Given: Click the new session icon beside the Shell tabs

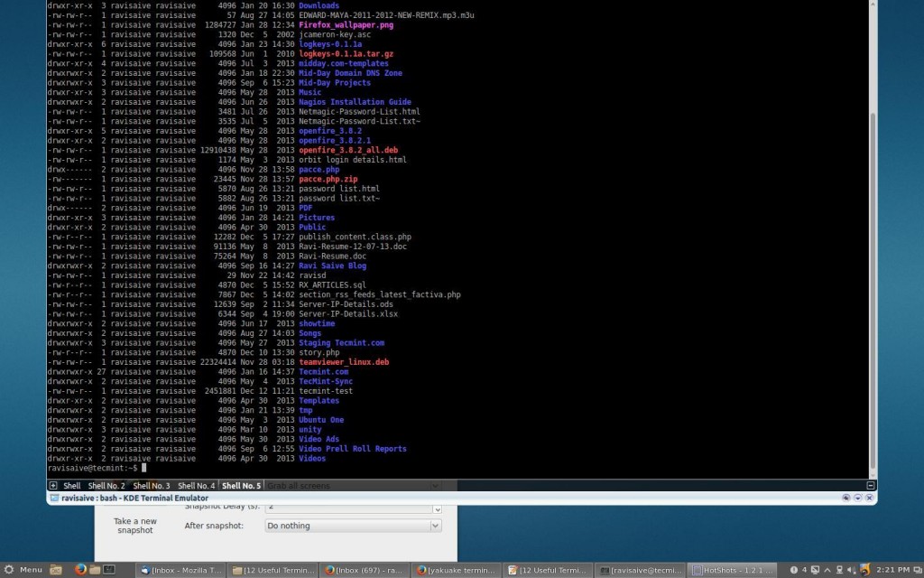Looking at the screenshot, I should (52, 485).
